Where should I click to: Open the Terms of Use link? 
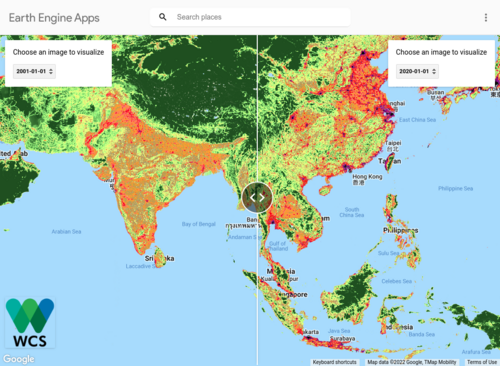pyautogui.click(x=482, y=362)
